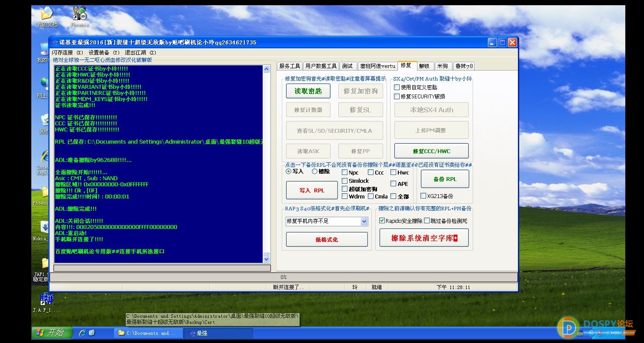This screenshot has width=644, height=343.
Task: Click the 下午 11:28:11 status time
Action: pos(454,287)
